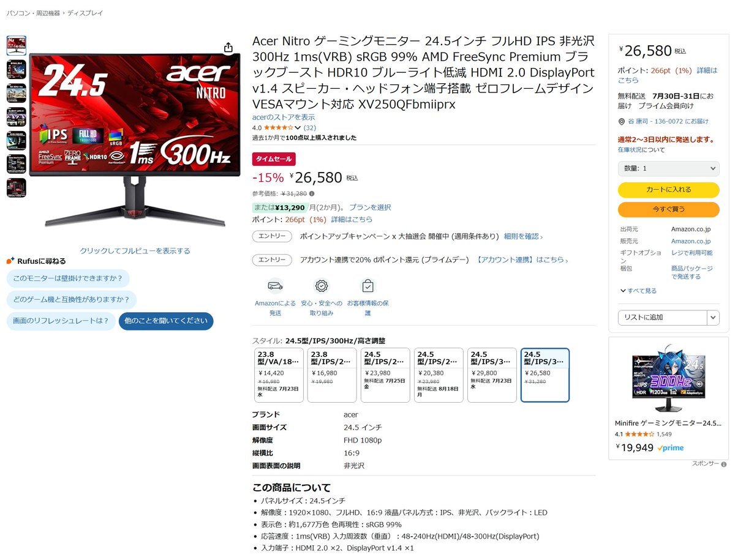The width and height of the screenshot is (735, 560).
Task: Click the Amazon delivery truck icon
Action: click(276, 286)
